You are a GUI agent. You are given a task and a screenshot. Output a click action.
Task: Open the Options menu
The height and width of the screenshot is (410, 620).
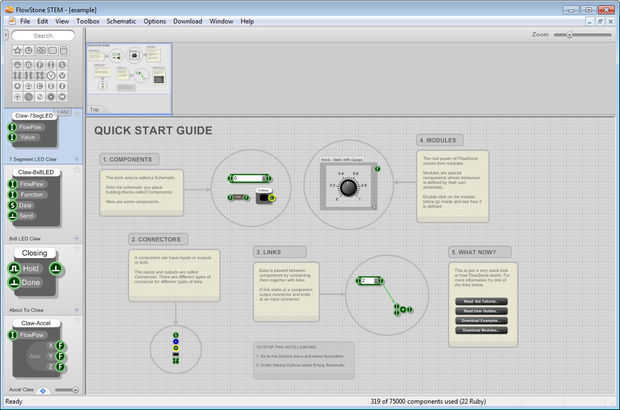(x=155, y=21)
